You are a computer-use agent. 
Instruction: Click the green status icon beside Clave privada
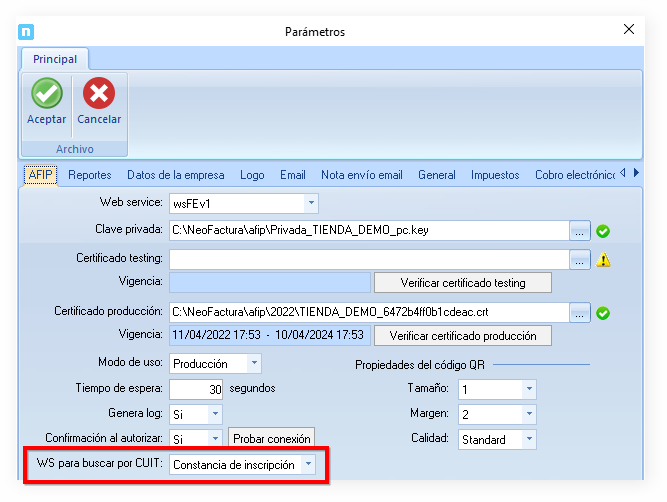603,231
